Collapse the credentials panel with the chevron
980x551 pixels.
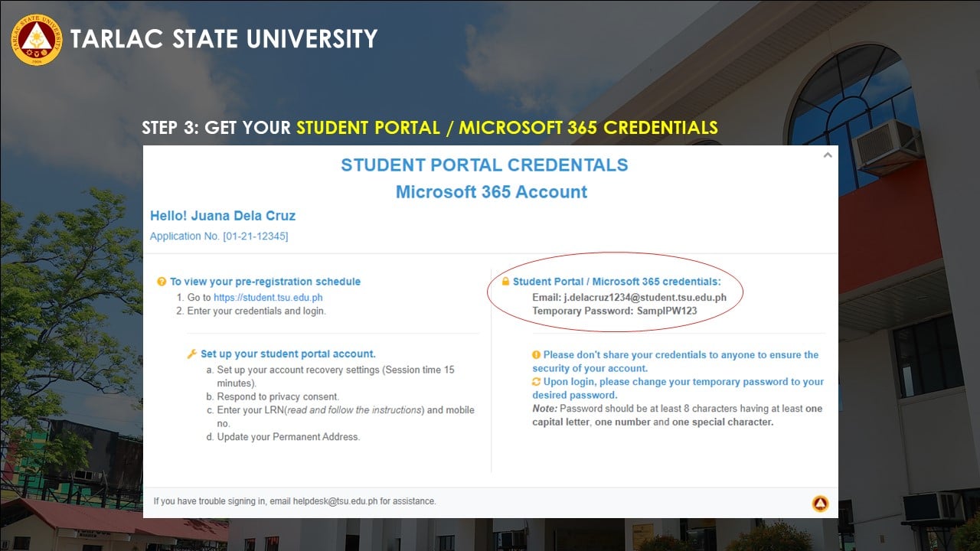pos(827,155)
